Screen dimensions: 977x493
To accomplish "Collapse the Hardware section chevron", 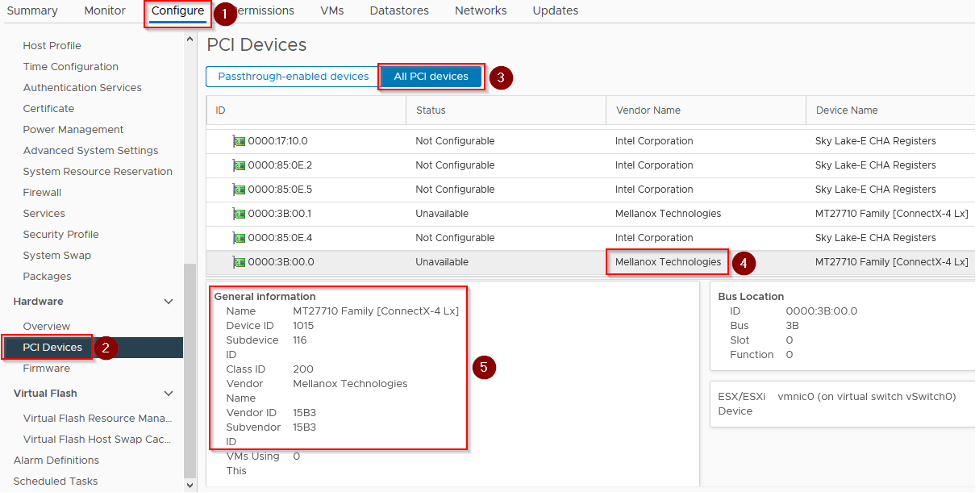I will click(168, 302).
